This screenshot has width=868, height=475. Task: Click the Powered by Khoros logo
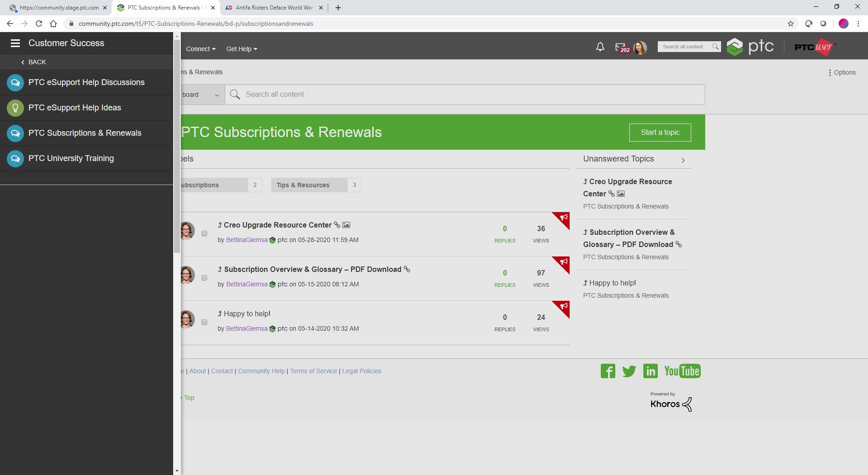point(670,403)
